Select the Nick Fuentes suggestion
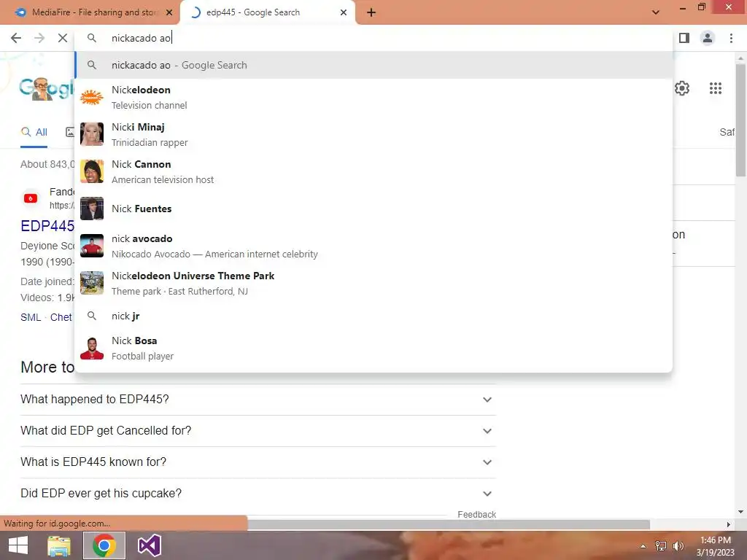Screen dimensions: 747x560 coord(373,209)
